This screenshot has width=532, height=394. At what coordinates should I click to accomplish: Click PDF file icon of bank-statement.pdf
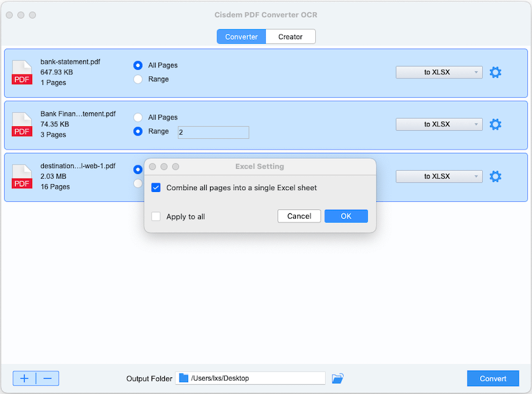tap(22, 72)
